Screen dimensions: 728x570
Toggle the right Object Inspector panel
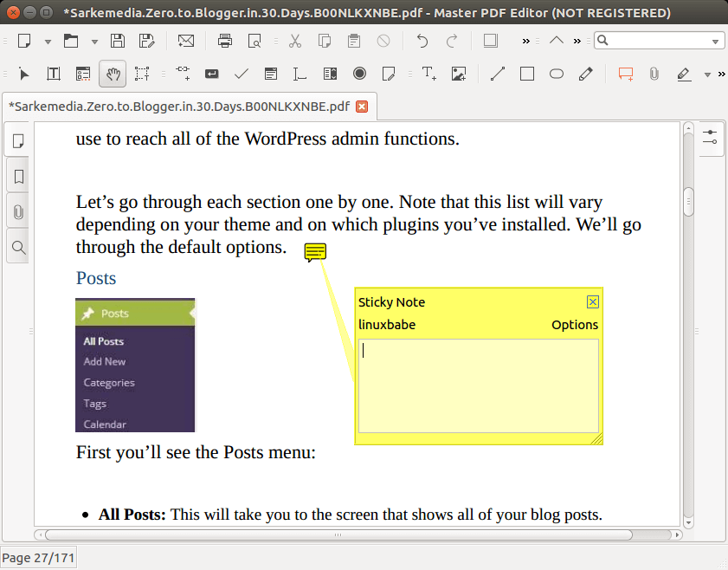click(x=711, y=139)
